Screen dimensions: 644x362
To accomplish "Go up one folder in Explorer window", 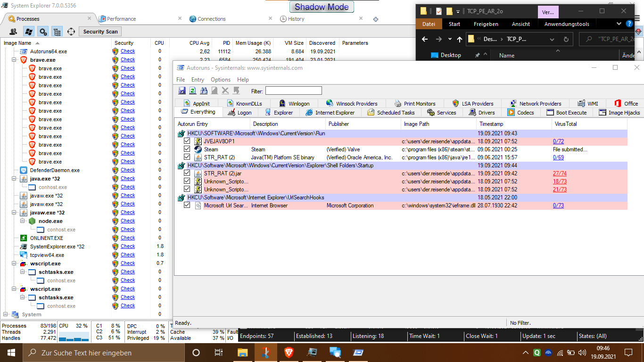I will click(x=460, y=39).
